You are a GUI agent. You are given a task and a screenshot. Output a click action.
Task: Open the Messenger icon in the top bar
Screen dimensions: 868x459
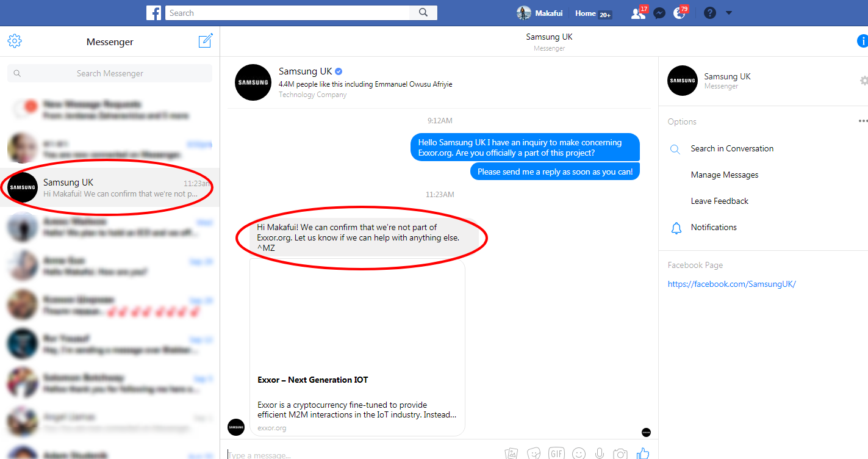click(x=659, y=13)
